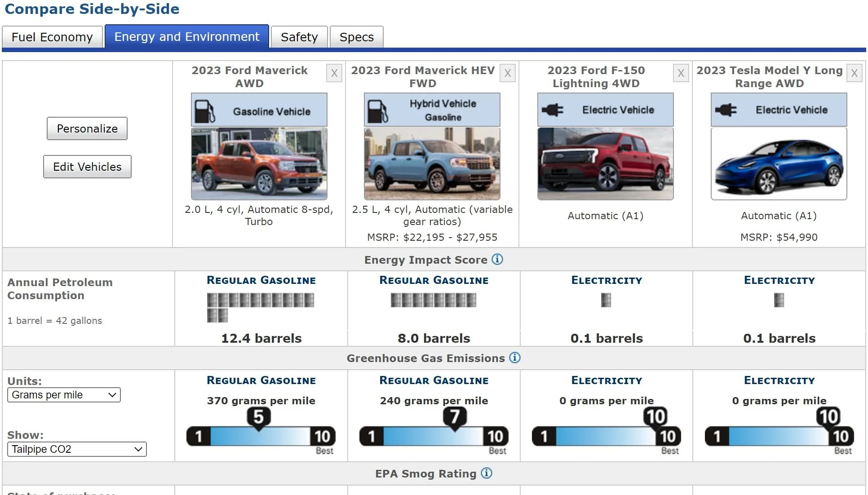Select the Energy and Environment tab
Viewport: 868px width, 495px height.
(187, 36)
